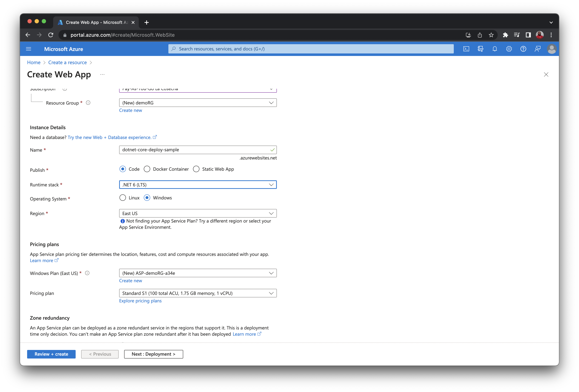Open the portal menu hamburger icon

click(28, 49)
